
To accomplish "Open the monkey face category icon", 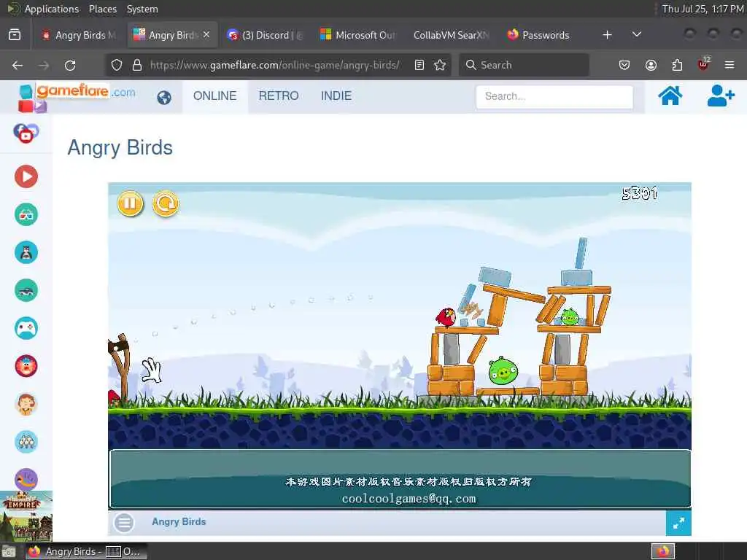I will pyautogui.click(x=26, y=404).
